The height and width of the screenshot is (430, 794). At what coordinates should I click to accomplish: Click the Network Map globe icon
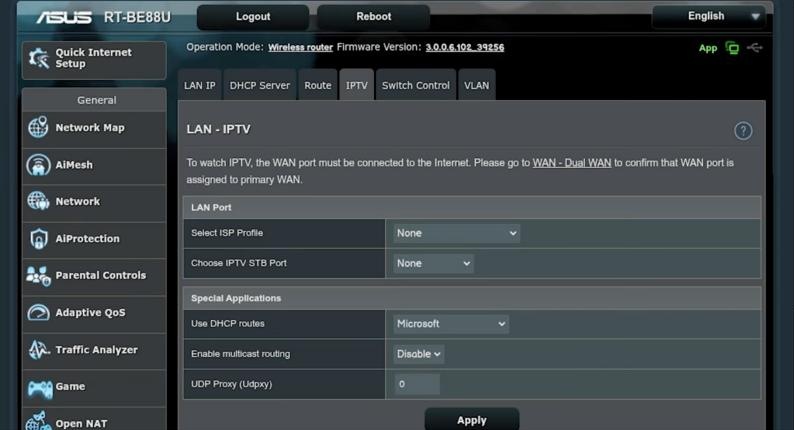pos(38,127)
